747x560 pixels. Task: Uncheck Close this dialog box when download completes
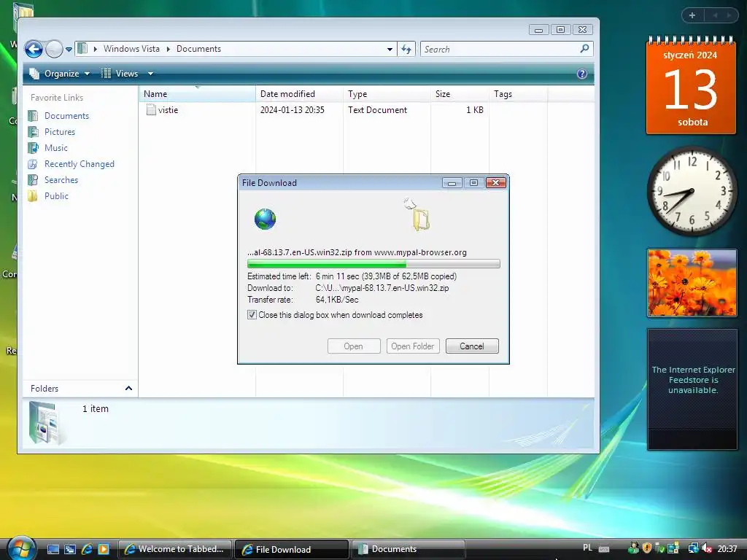coord(252,315)
